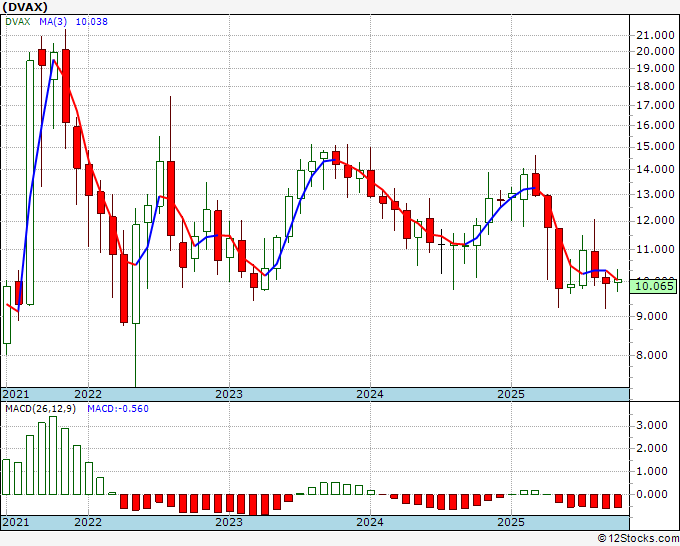This screenshot has width=680, height=546.
Task: Click the 18.000 price axis label
Action: click(655, 86)
